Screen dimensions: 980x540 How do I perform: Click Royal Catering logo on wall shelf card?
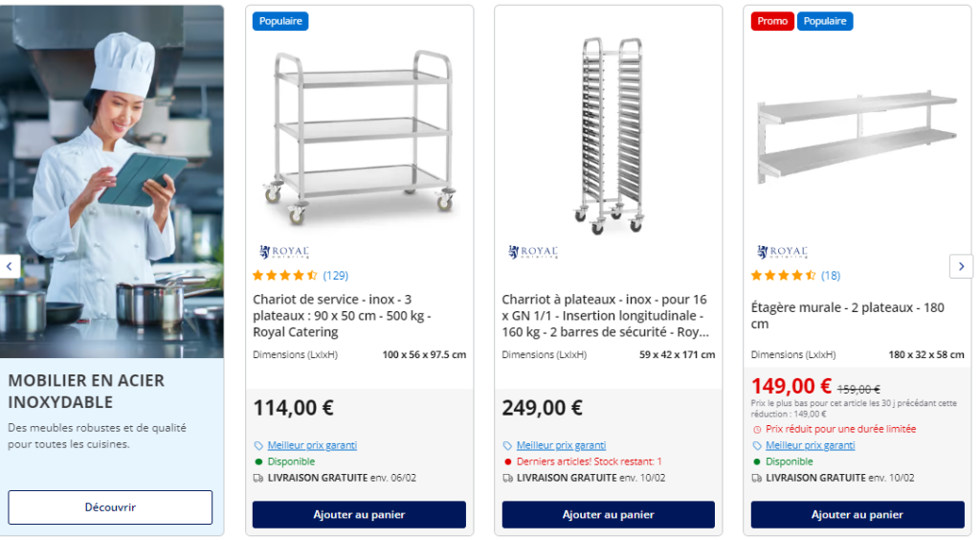(x=783, y=252)
